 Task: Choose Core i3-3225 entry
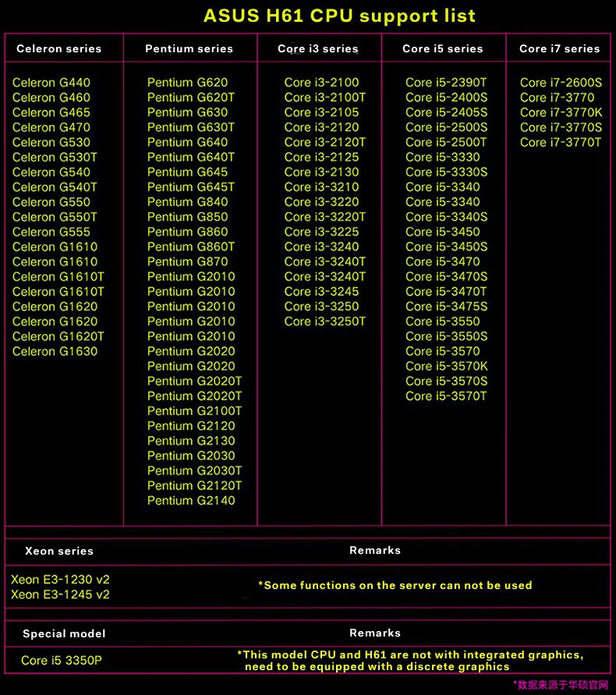tap(322, 232)
